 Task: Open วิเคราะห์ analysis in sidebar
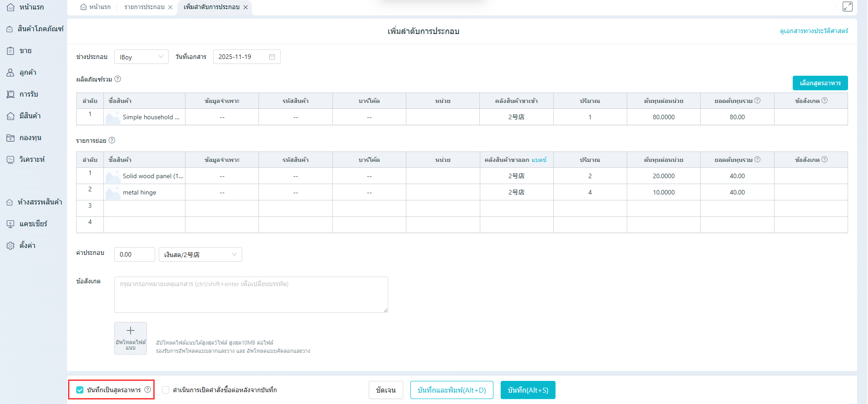pos(32,159)
